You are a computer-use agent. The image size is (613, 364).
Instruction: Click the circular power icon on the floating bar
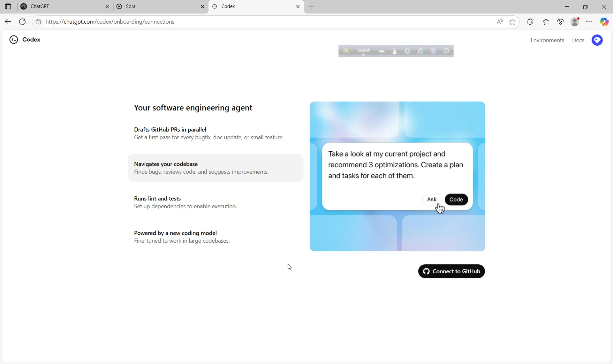coord(447,51)
